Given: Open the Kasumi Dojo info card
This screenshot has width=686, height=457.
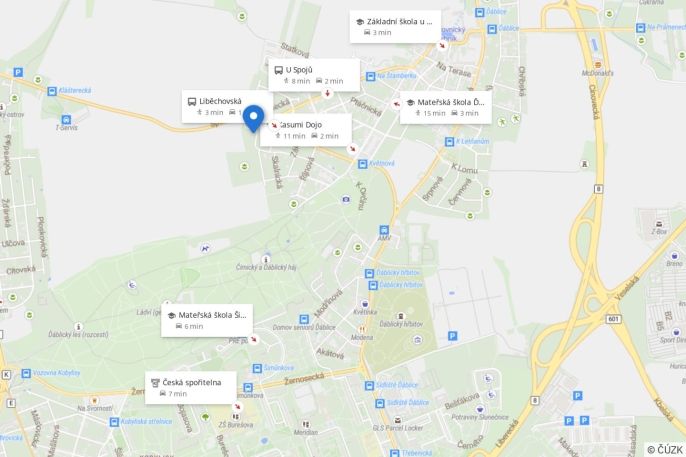Looking at the screenshot, I should tap(306, 130).
